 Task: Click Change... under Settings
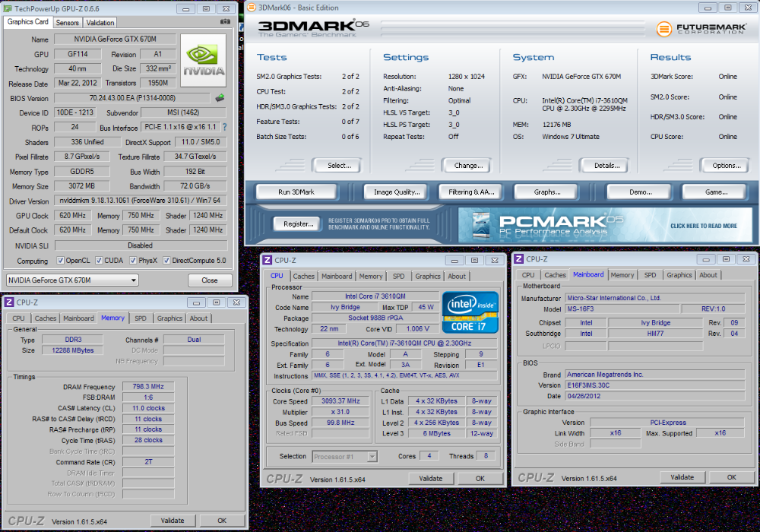point(468,166)
